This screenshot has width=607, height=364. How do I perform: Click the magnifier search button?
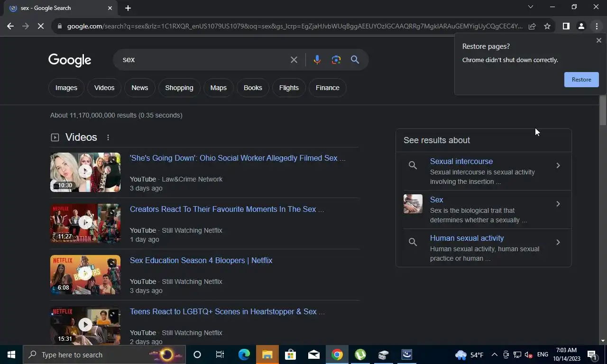pos(355,60)
